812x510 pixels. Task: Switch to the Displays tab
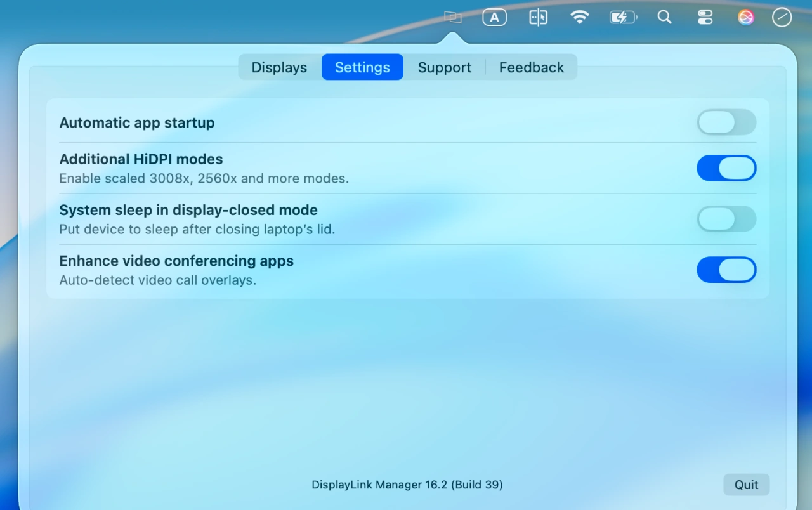tap(279, 67)
